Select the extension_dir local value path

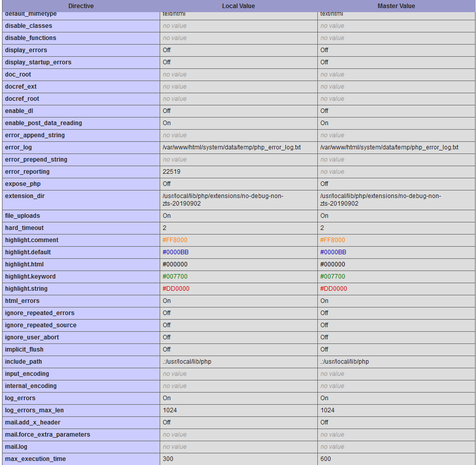coord(223,200)
